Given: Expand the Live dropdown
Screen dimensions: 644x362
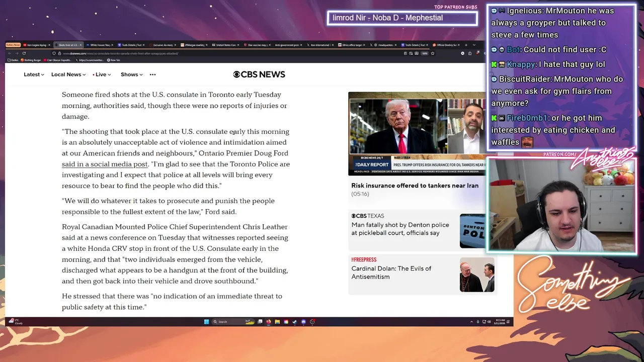Looking at the screenshot, I should pyautogui.click(x=102, y=74).
